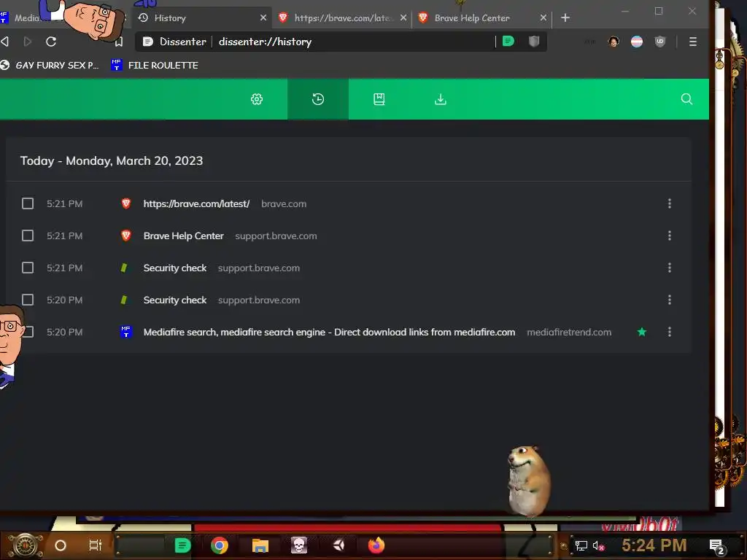Open the Mediafire search engine history link
This screenshot has height=560, width=747.
329,332
